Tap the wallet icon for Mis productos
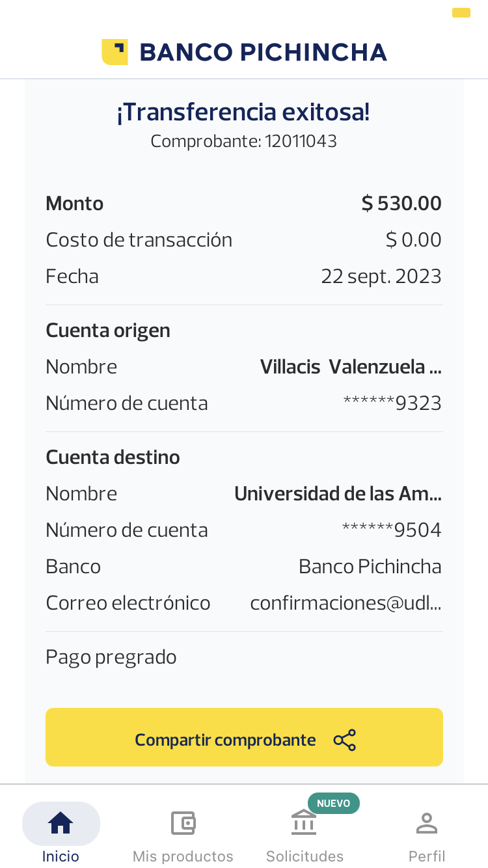 click(183, 823)
